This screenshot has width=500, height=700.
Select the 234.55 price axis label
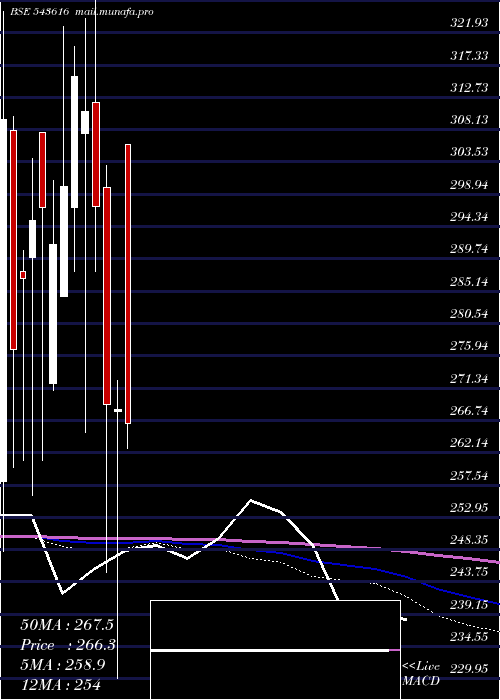click(x=469, y=637)
